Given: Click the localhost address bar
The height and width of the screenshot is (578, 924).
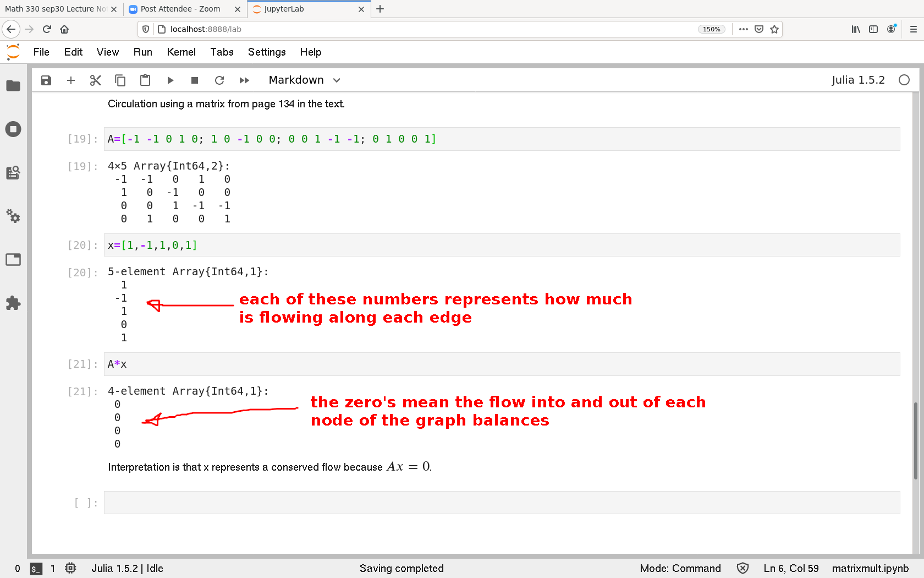Looking at the screenshot, I should pyautogui.click(x=429, y=29).
